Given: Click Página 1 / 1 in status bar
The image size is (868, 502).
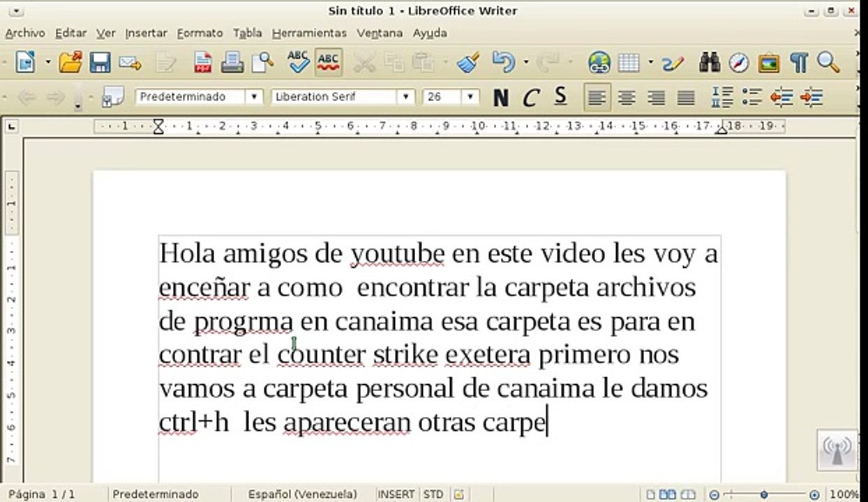Looking at the screenshot, I should tap(42, 494).
